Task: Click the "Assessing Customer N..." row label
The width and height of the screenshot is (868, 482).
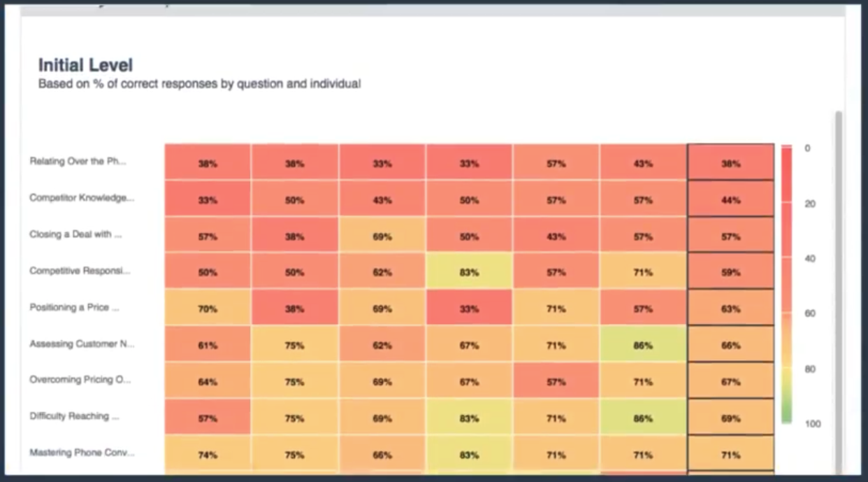Action: click(82, 343)
